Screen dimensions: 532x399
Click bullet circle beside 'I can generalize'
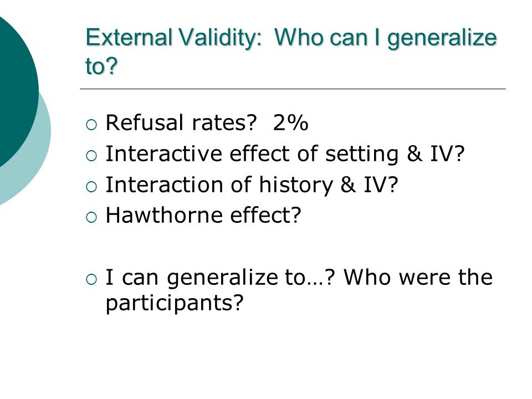(x=91, y=279)
